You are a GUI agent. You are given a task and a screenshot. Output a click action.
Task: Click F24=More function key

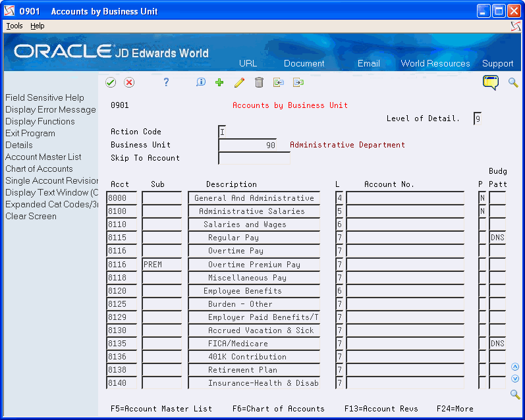click(455, 409)
